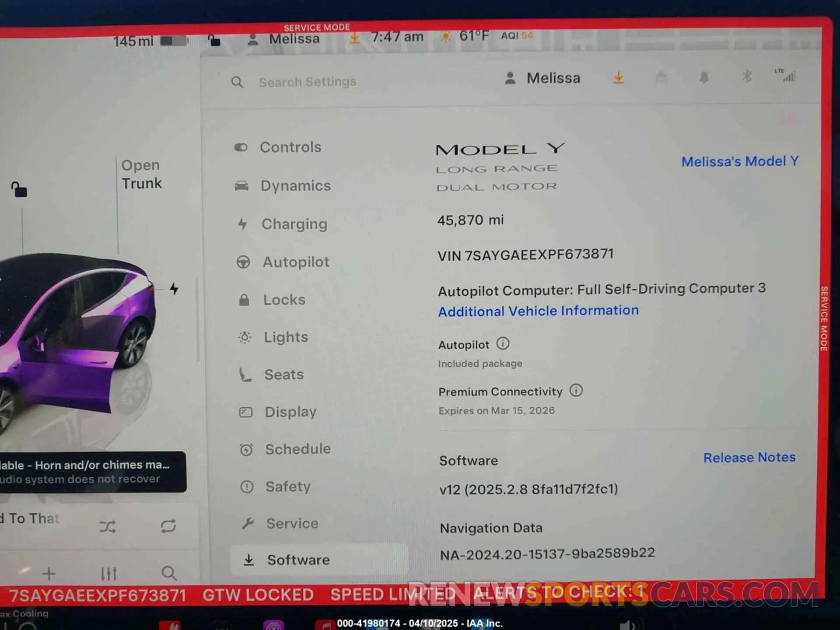
Task: Open Additional Vehicle Information link
Action: [538, 311]
